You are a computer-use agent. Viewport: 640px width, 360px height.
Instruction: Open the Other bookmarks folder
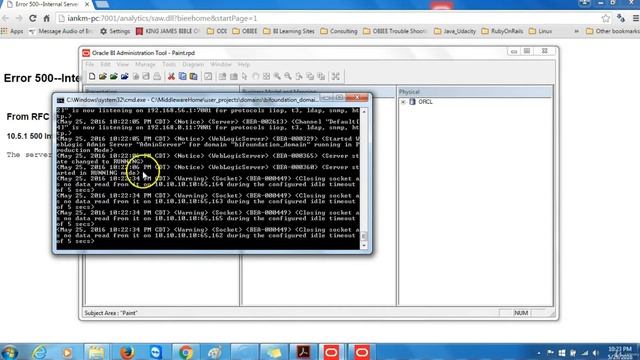pos(613,31)
